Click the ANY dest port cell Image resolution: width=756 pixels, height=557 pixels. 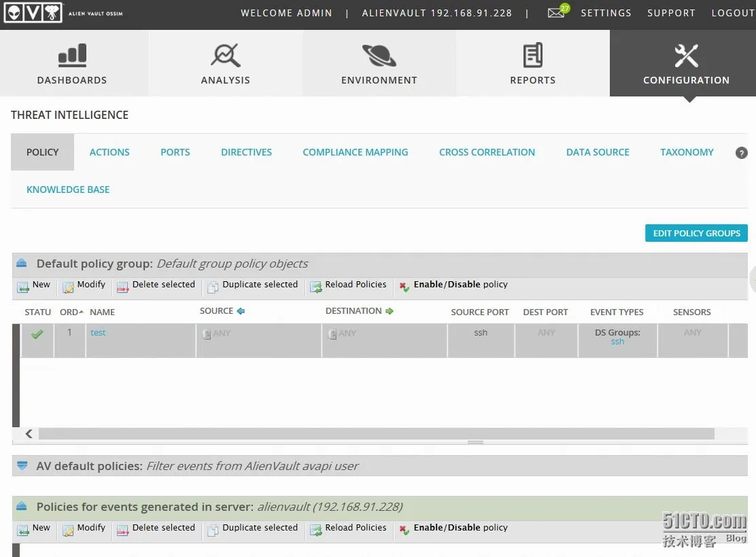pos(547,340)
